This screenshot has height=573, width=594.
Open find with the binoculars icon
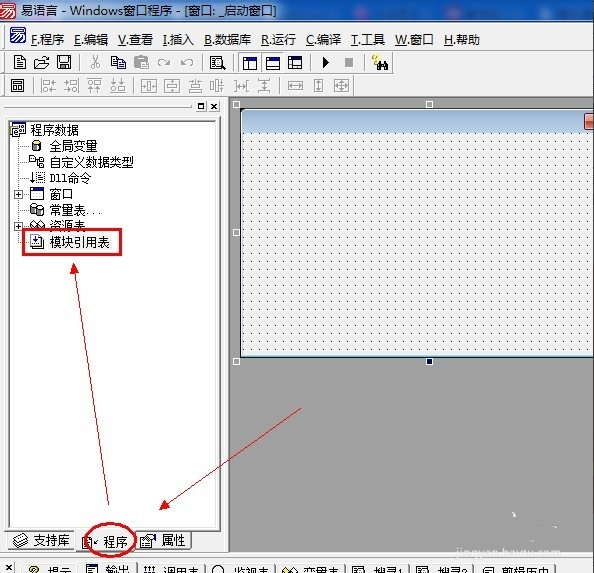[x=380, y=63]
